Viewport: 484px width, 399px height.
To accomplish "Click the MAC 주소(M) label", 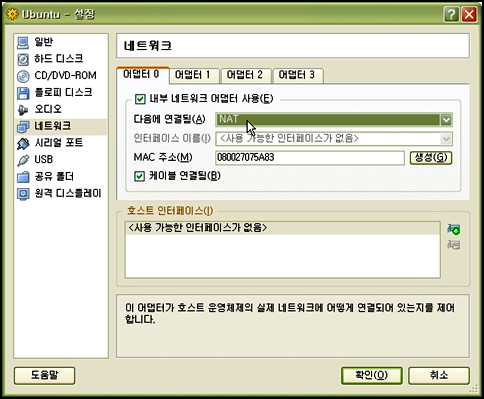I will click(163, 157).
